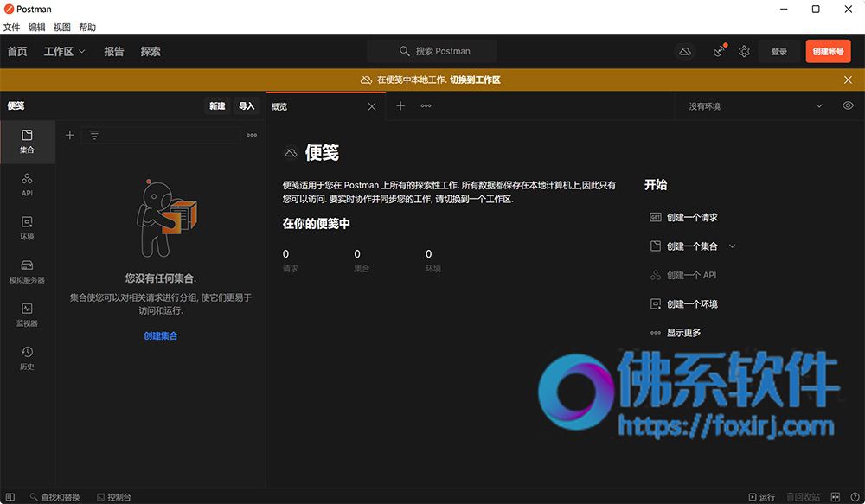Viewport: 865px width, 504px height.
Task: Click the cloud icon beside the 便笺 title
Action: 291,153
